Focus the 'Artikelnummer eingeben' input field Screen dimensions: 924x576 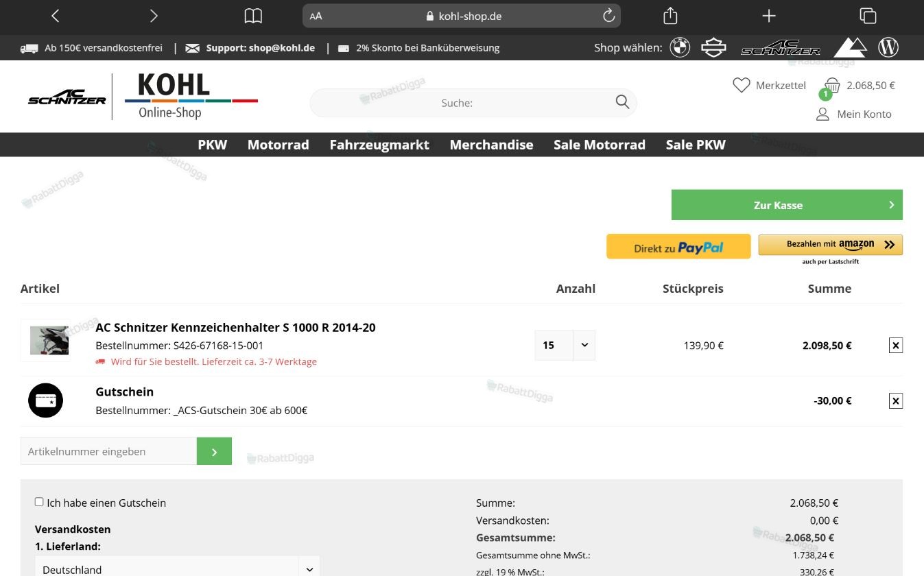pyautogui.click(x=108, y=451)
